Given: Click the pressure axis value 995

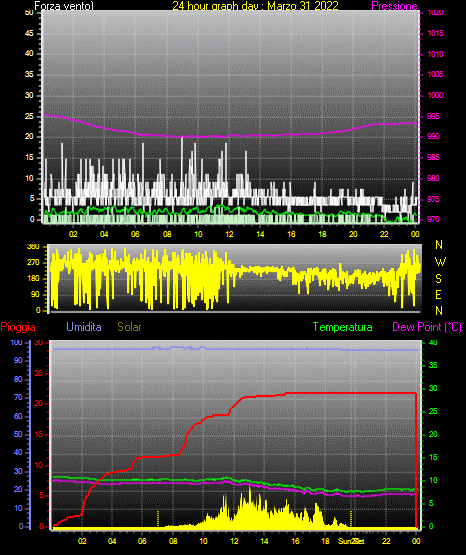Looking at the screenshot, I should point(433,116).
